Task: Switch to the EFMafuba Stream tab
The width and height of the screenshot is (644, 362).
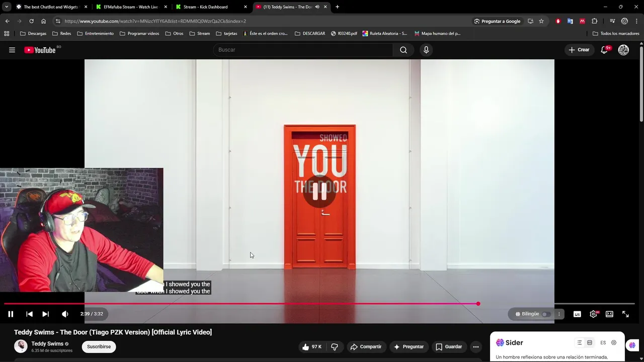Action: [131, 7]
